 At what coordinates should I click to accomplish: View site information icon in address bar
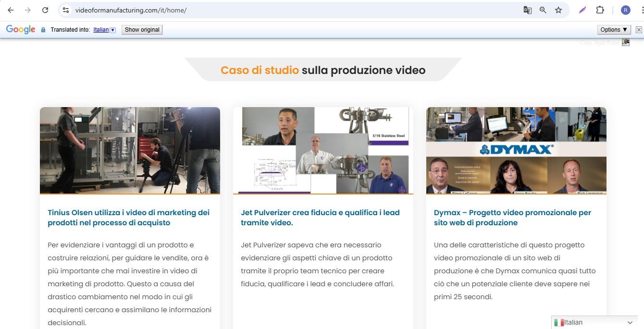pyautogui.click(x=66, y=10)
